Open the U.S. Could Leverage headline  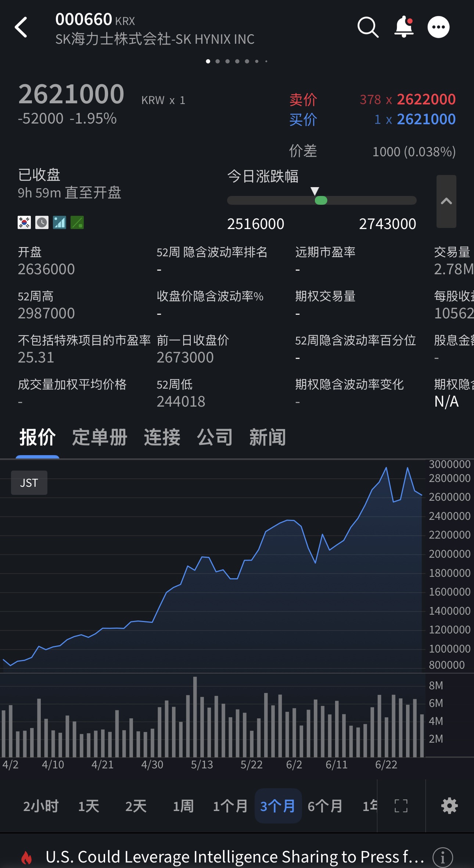click(235, 857)
